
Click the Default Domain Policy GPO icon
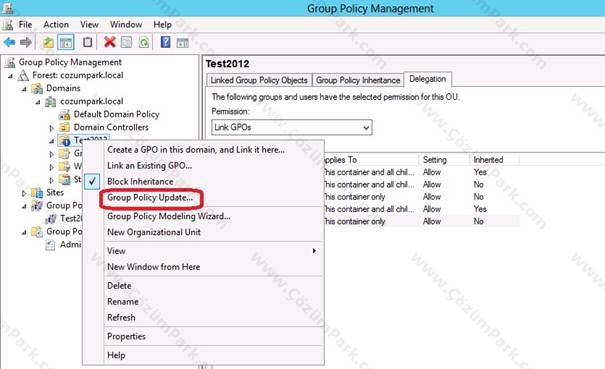pos(64,115)
